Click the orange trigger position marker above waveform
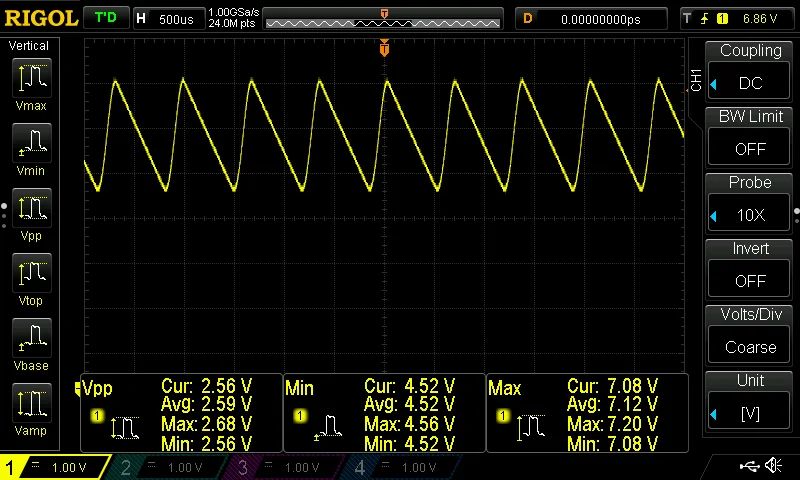 [384, 48]
